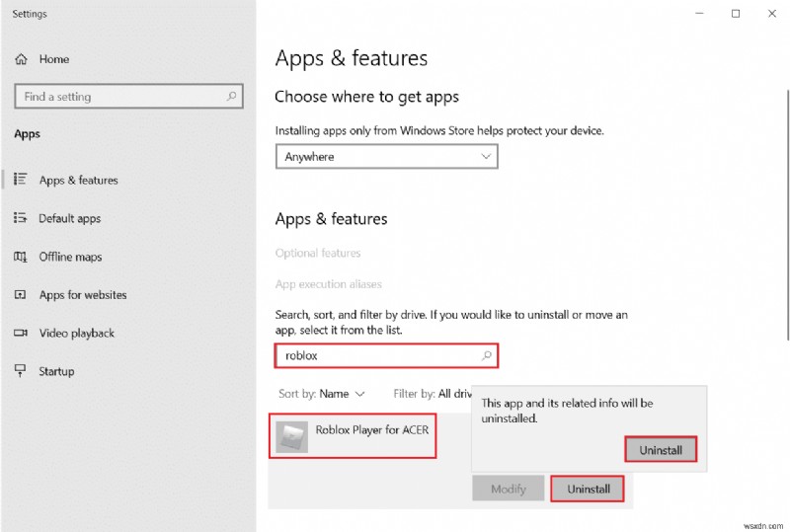Open Offline maps settings page

point(70,258)
